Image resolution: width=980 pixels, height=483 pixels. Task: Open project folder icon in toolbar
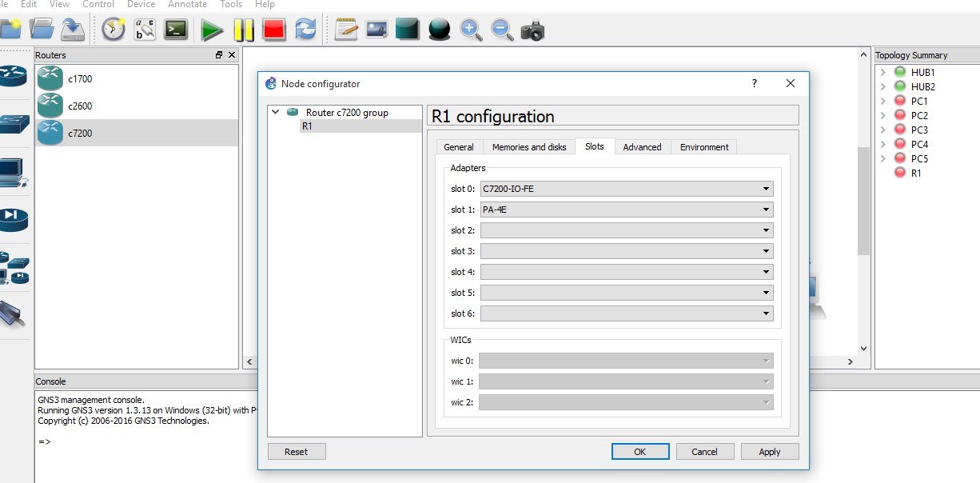coord(42,30)
